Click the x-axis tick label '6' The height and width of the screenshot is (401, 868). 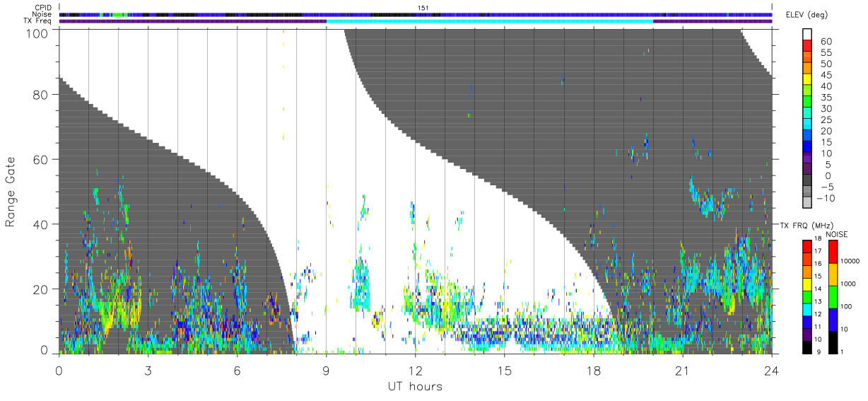237,370
